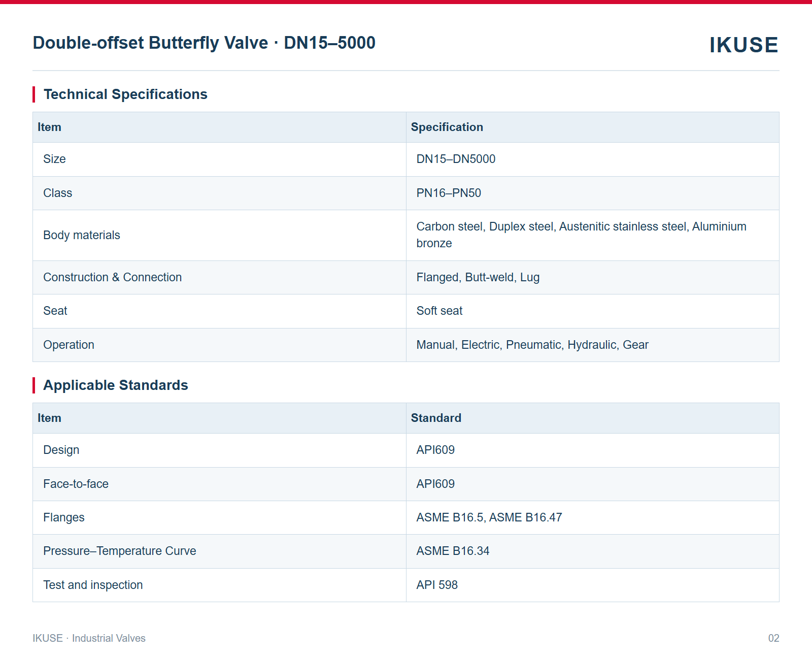The width and height of the screenshot is (812, 658).
Task: Select the API609 value in Face-to-face row
Action: tap(435, 484)
